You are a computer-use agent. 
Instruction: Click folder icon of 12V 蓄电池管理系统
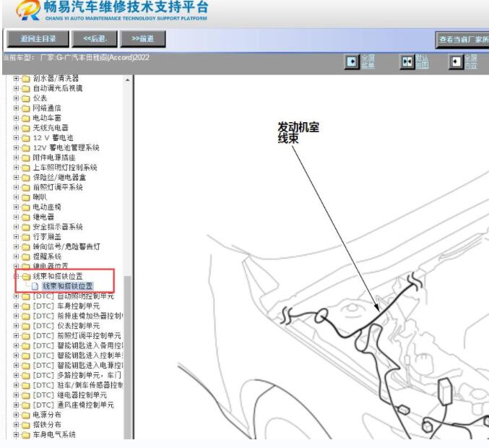[25, 148]
